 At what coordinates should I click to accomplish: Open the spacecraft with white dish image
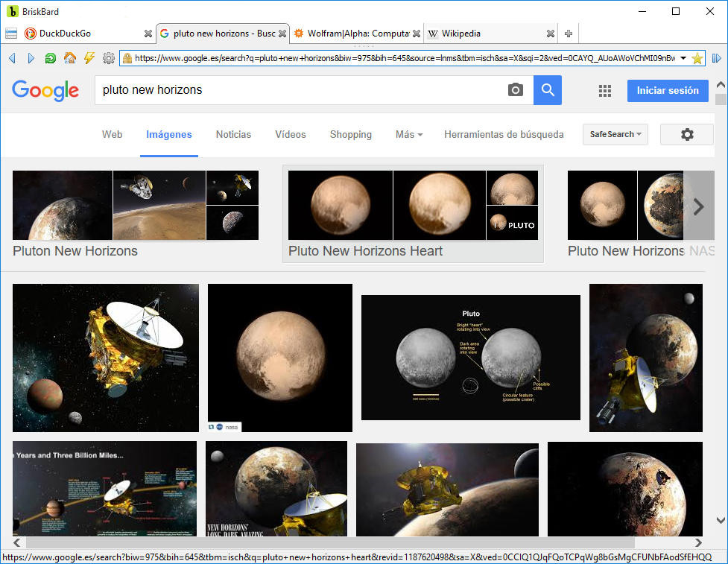(x=105, y=358)
